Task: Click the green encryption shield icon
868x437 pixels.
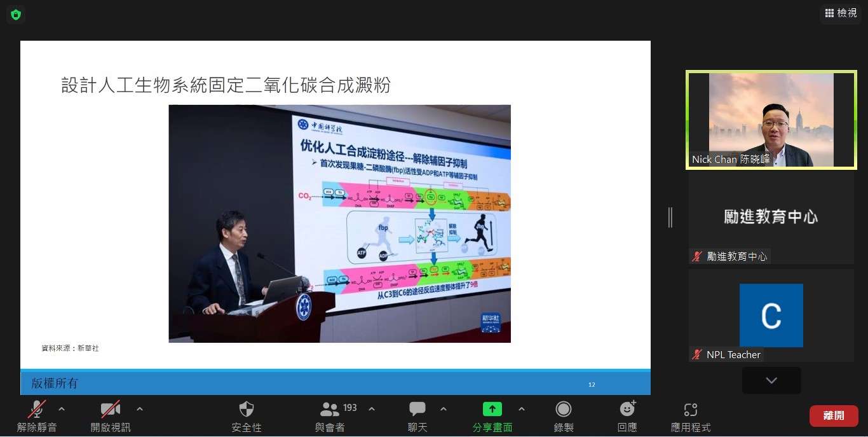Action: coord(16,15)
